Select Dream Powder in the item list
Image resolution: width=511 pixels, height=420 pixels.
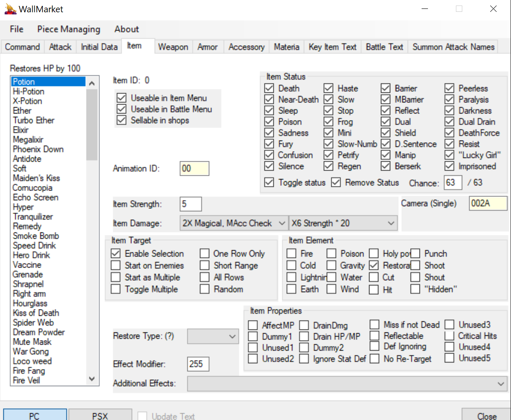click(39, 332)
